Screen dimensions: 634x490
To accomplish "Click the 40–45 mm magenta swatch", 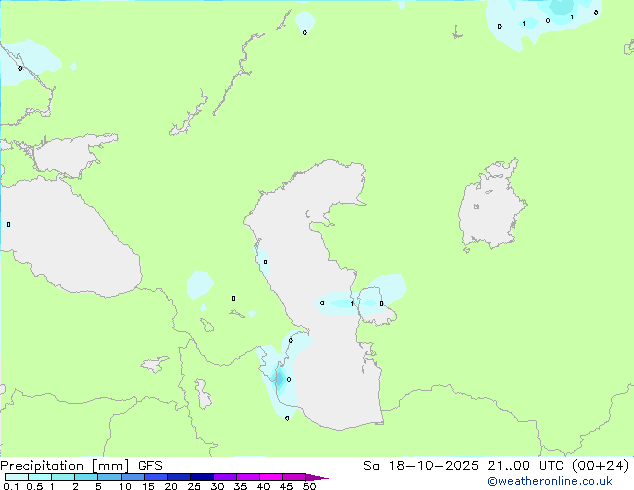I will [271, 477].
